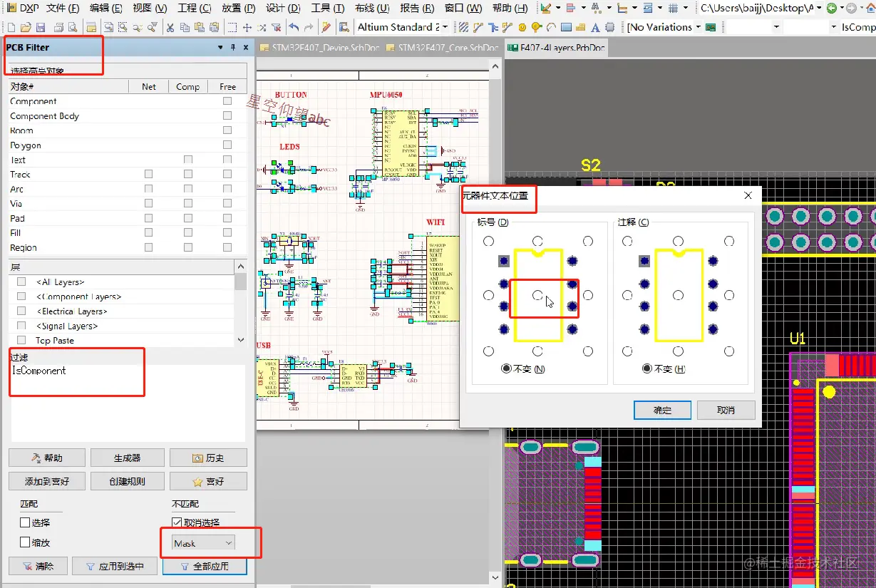Click the 创建规则 button
The width and height of the screenshot is (876, 588).
[x=127, y=481]
